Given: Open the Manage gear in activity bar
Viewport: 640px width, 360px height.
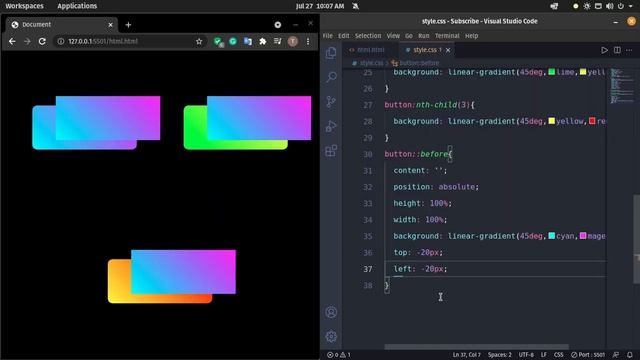Looking at the screenshot, I should (x=331, y=337).
